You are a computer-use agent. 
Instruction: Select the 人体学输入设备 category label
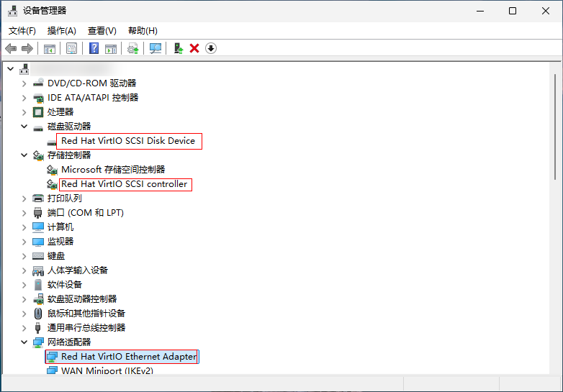coord(78,270)
